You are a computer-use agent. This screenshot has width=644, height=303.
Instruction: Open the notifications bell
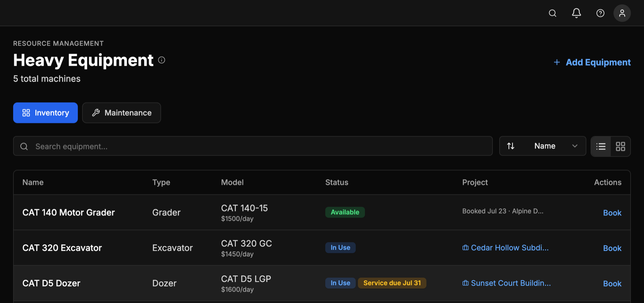(576, 13)
